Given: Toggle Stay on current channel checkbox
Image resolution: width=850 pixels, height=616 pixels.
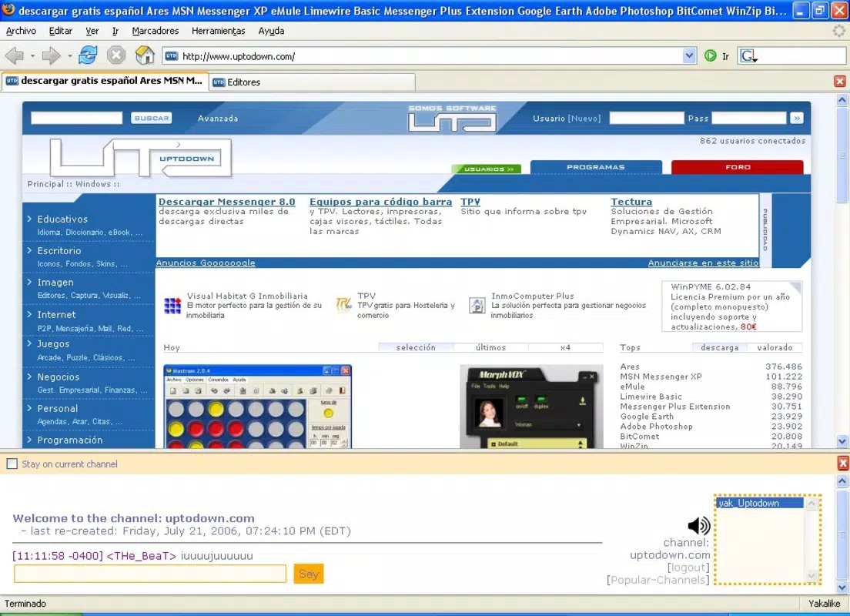Looking at the screenshot, I should (12, 464).
